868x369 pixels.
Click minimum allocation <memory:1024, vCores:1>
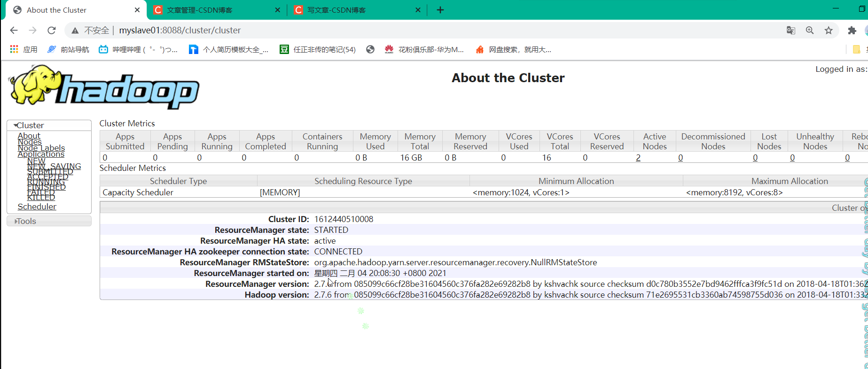coord(521,192)
